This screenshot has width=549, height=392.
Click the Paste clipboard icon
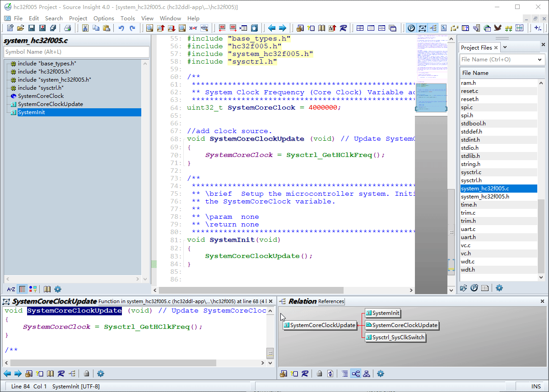[107, 28]
